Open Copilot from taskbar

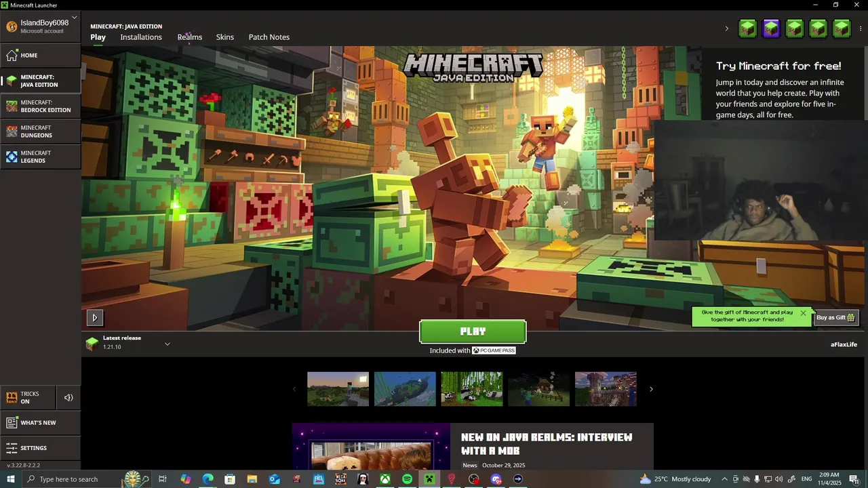point(185,479)
